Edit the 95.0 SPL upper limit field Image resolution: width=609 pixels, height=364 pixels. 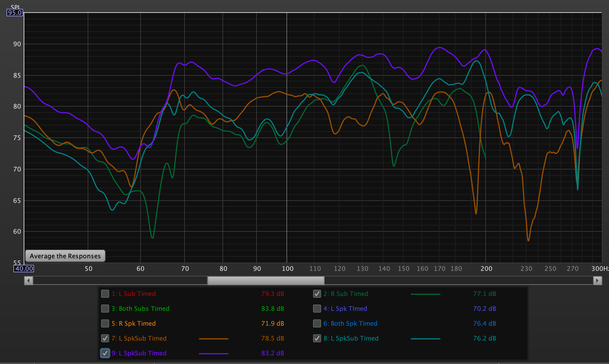pos(15,13)
